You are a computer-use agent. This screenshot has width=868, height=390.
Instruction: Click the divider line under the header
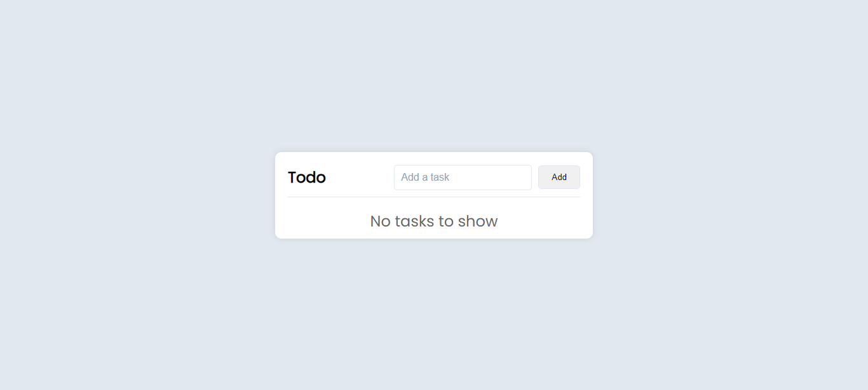click(x=434, y=197)
